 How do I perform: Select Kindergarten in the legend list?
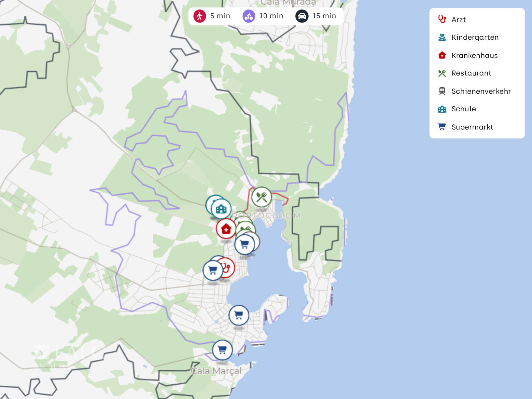pos(475,37)
